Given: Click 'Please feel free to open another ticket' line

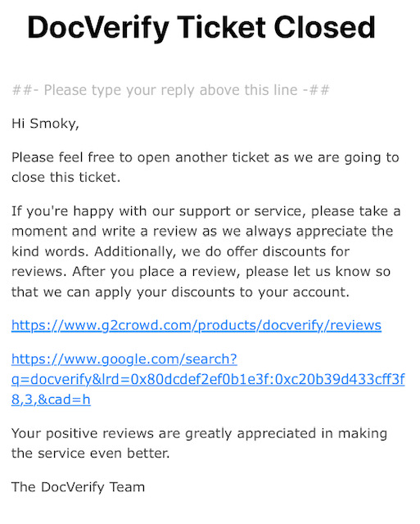Looking at the screenshot, I should 205,158.
